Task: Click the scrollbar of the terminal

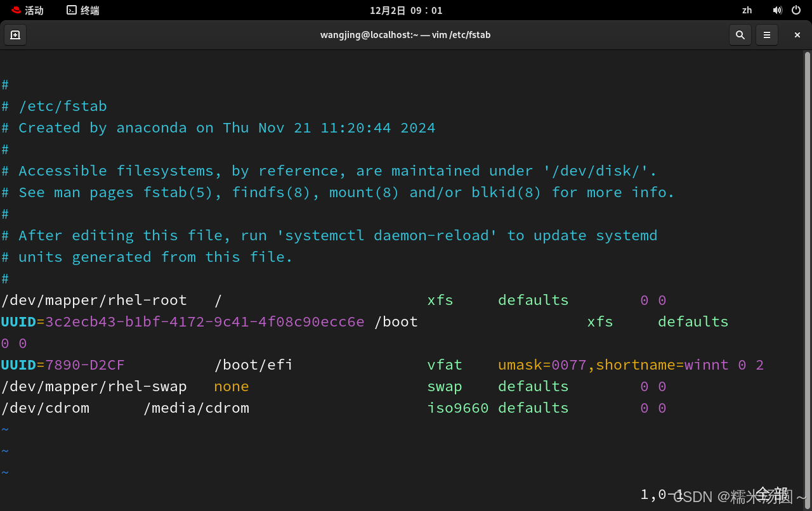Action: (808, 279)
